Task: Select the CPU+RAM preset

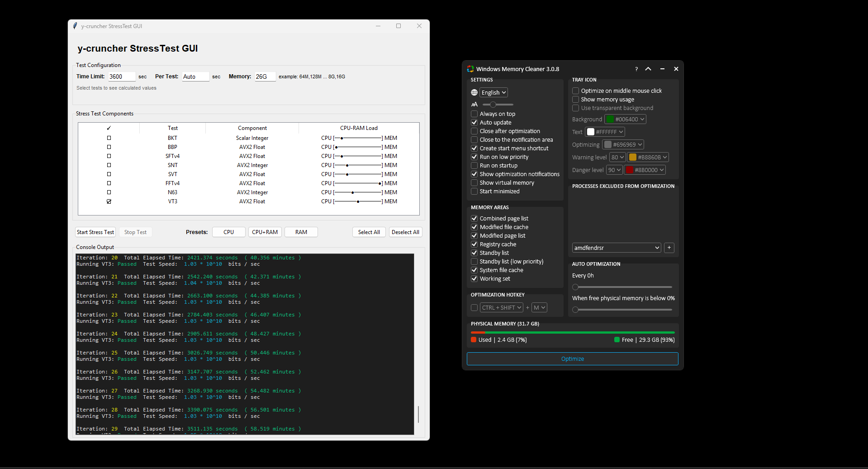Action: click(265, 232)
